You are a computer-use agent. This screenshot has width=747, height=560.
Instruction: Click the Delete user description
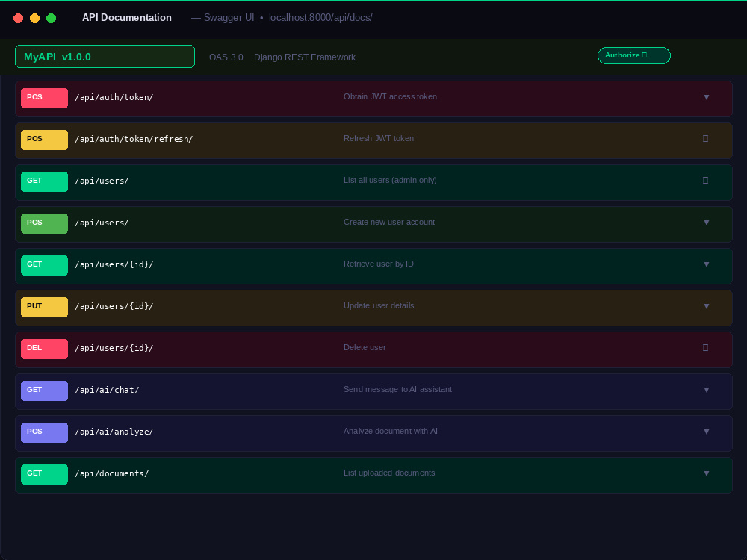tap(365, 348)
